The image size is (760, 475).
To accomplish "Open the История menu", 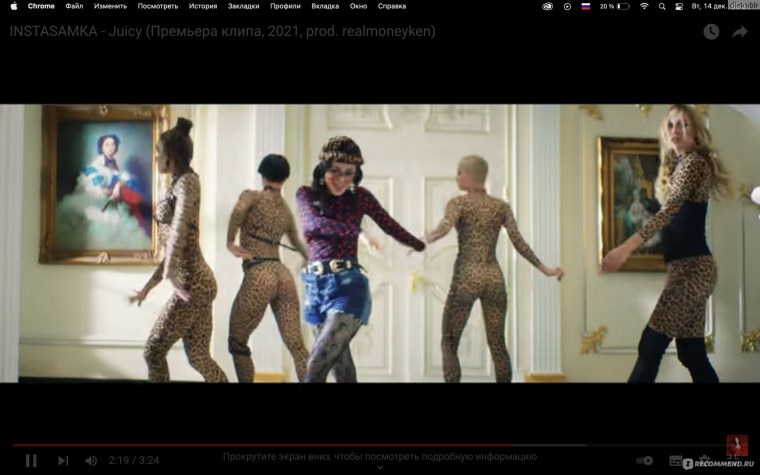I will click(x=203, y=6).
